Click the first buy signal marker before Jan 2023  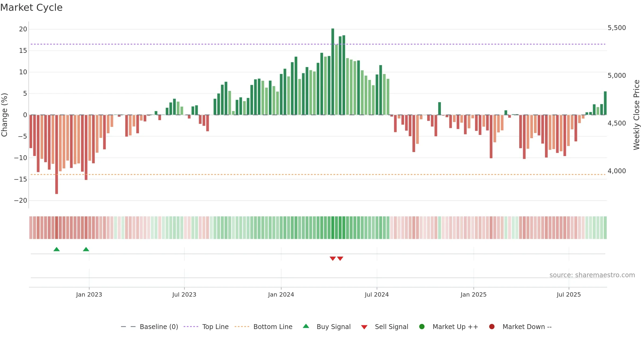tap(57, 249)
